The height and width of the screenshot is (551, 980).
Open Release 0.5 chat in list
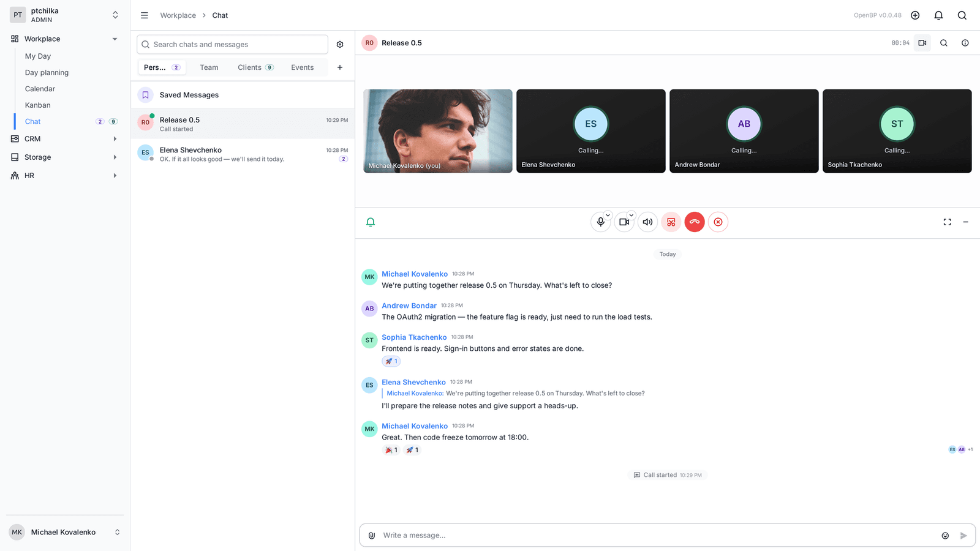(x=243, y=124)
